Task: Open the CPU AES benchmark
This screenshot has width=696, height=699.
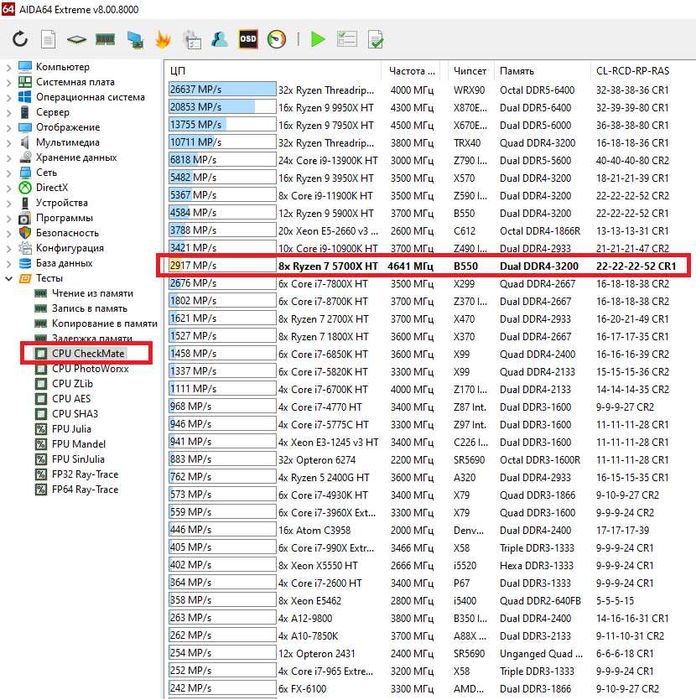Action: point(71,399)
